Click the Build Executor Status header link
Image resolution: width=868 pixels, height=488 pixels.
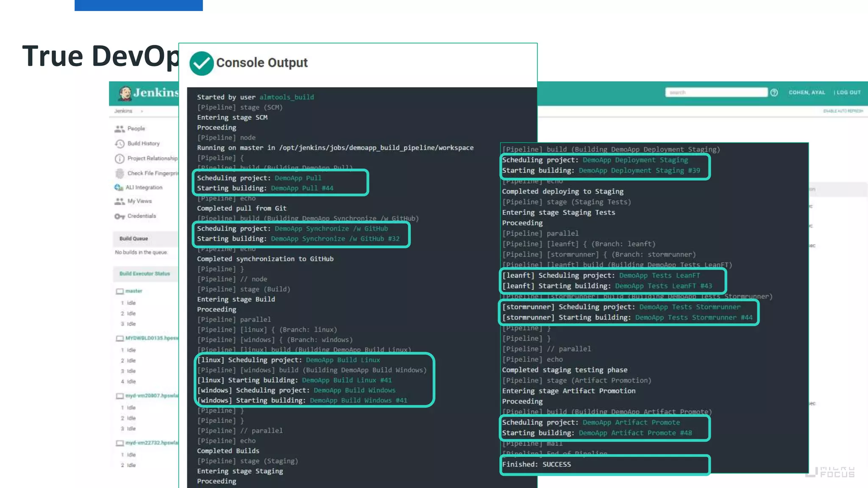[145, 274]
